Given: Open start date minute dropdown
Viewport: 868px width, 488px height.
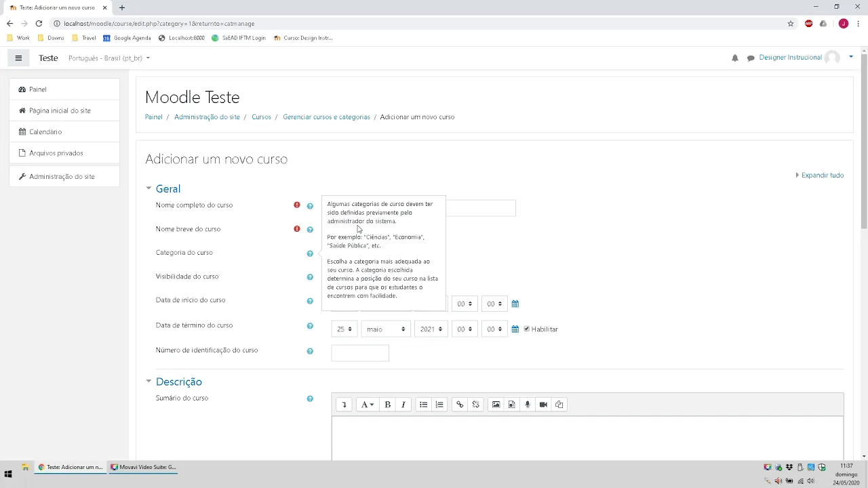Looking at the screenshot, I should point(494,304).
